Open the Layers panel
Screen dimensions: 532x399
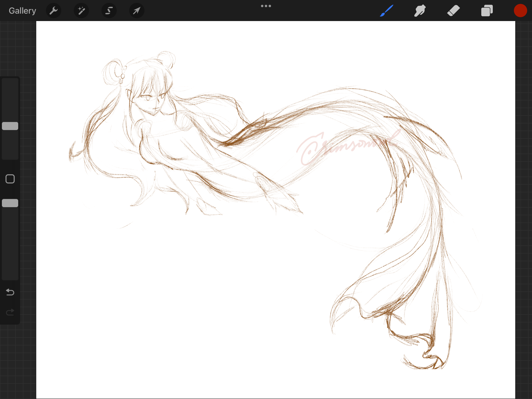point(487,11)
